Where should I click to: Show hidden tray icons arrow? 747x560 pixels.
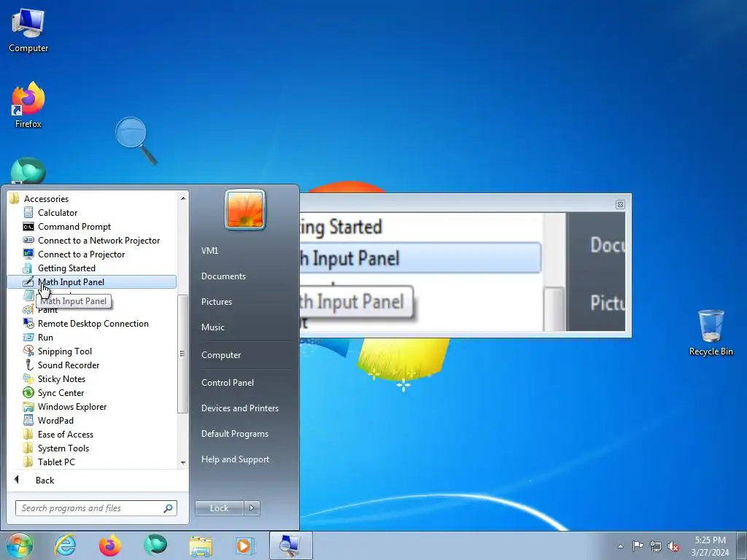pos(620,546)
